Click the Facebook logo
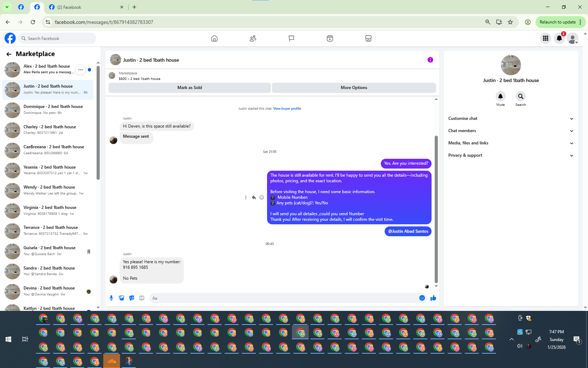This screenshot has height=368, width=588. point(10,38)
